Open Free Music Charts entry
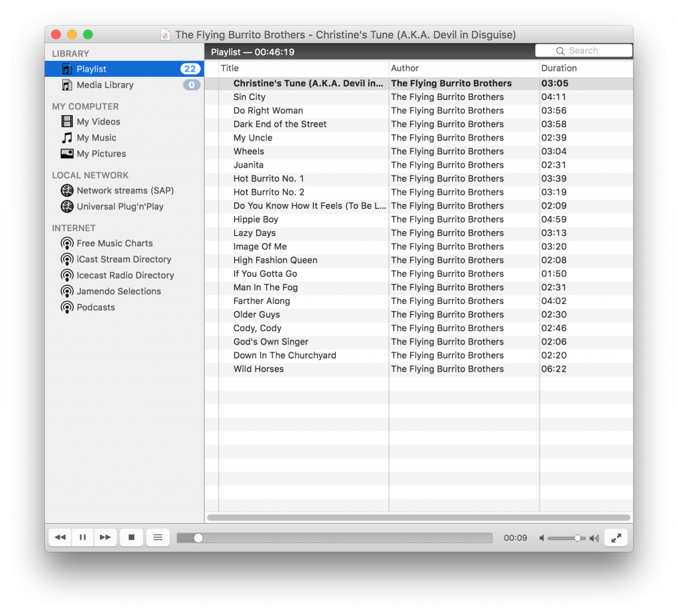The image size is (678, 616). tap(124, 243)
